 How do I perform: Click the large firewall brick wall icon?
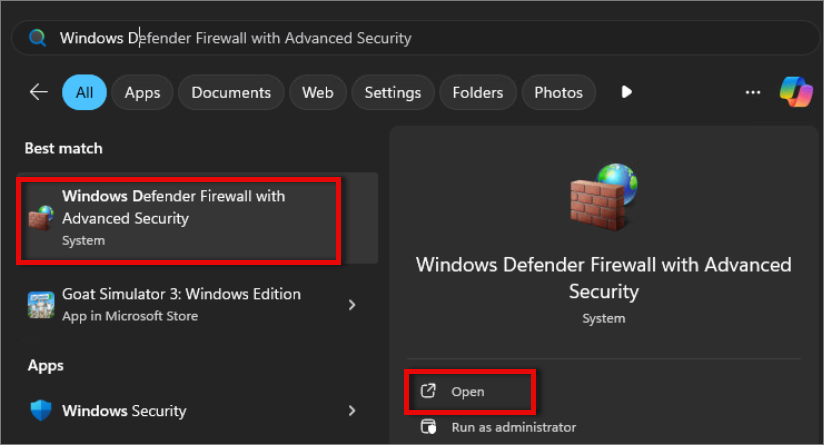click(604, 197)
